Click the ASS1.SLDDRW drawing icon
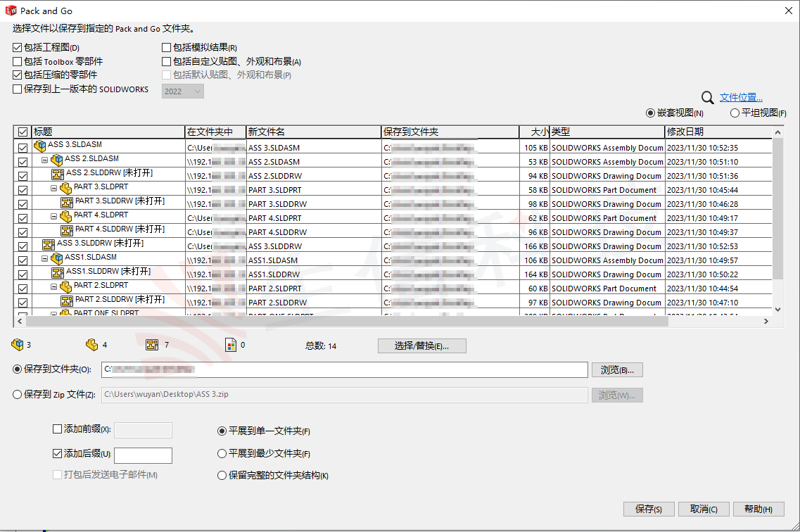Viewport: 800px width, 532px height. click(x=58, y=273)
